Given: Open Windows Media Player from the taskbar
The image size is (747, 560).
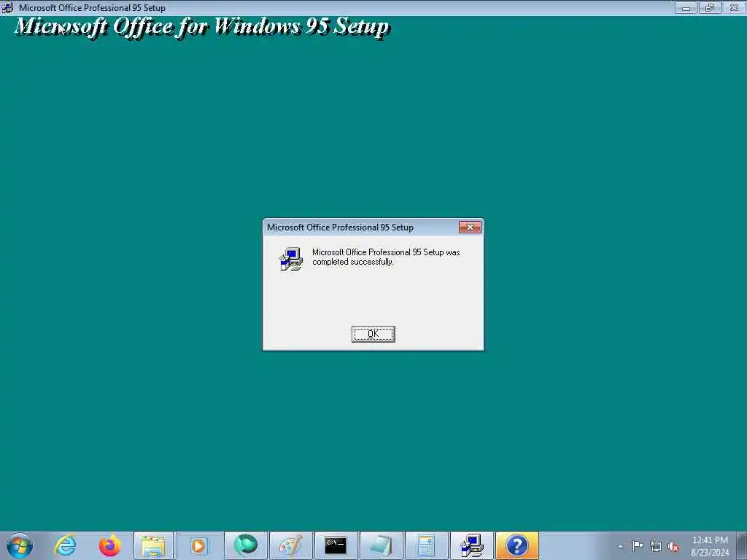Looking at the screenshot, I should tap(198, 545).
